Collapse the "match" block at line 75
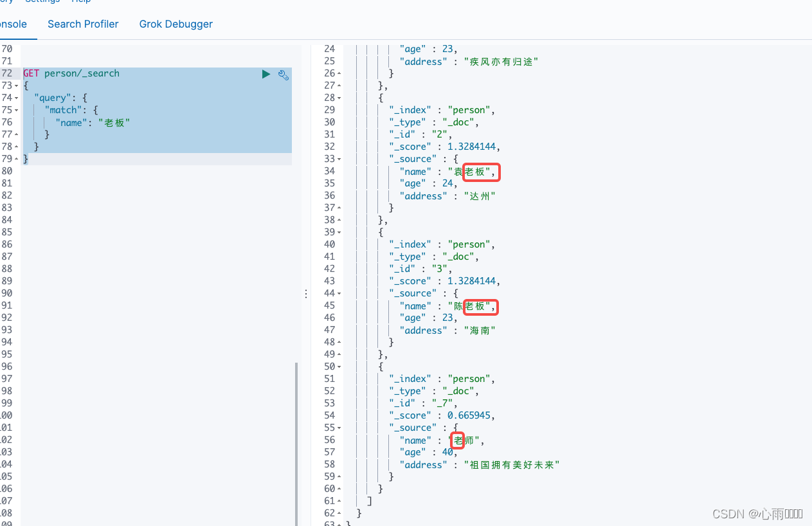The height and width of the screenshot is (526, 812). [x=16, y=110]
